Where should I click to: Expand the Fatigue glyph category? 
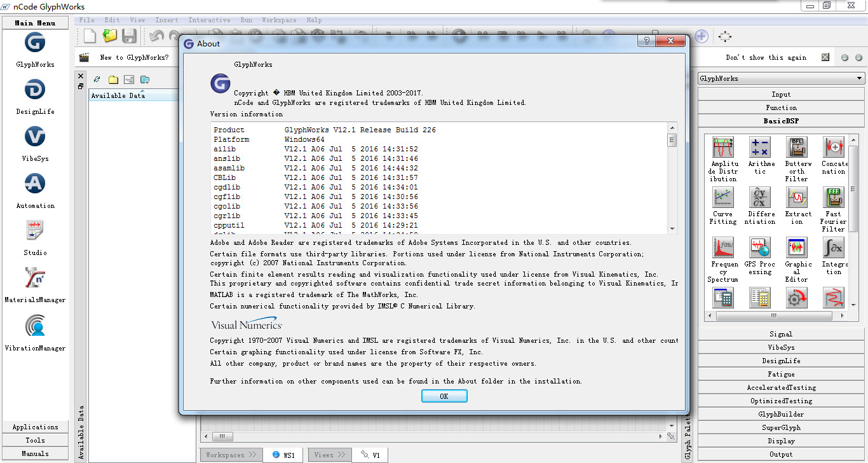pyautogui.click(x=781, y=374)
